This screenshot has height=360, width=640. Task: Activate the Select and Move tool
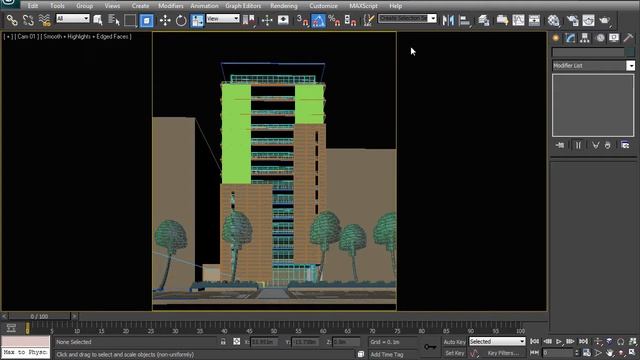165,20
